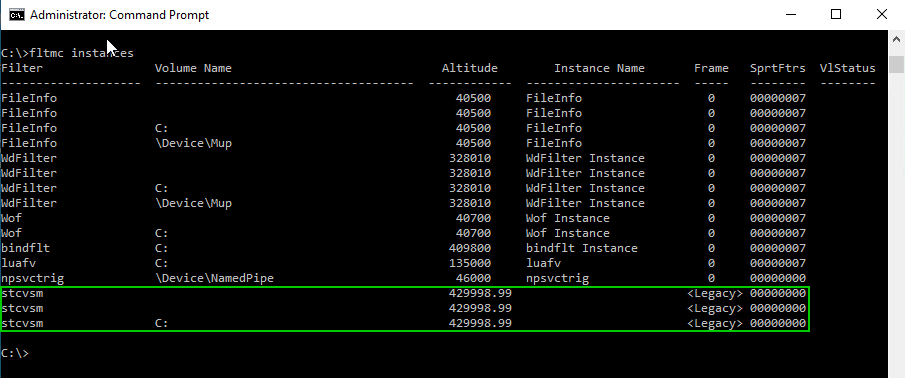Click the bindflt Instance name
This screenshot has height=378, width=905.
[582, 248]
